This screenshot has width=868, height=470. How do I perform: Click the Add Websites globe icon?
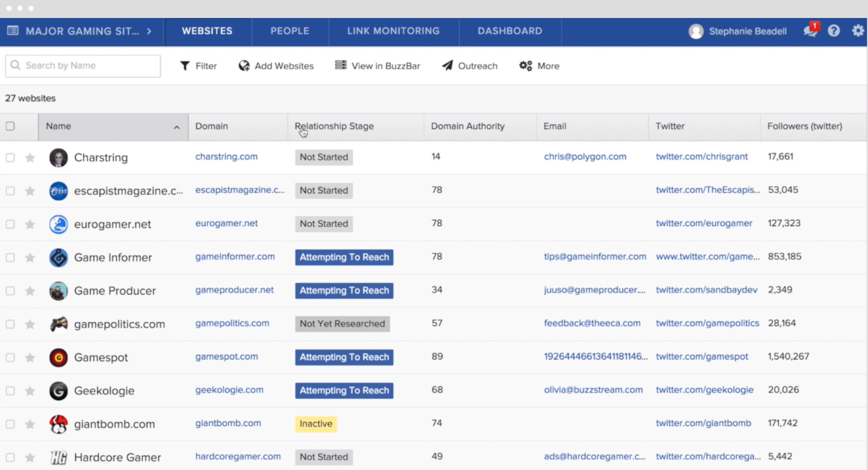244,66
